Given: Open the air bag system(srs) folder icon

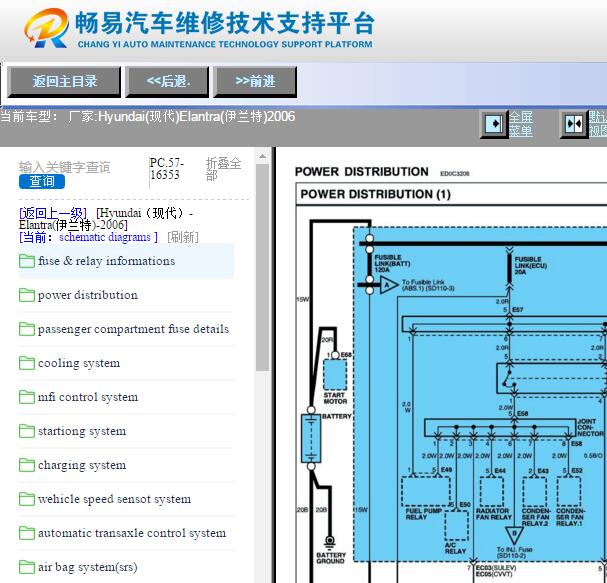Looking at the screenshot, I should pos(27,567).
